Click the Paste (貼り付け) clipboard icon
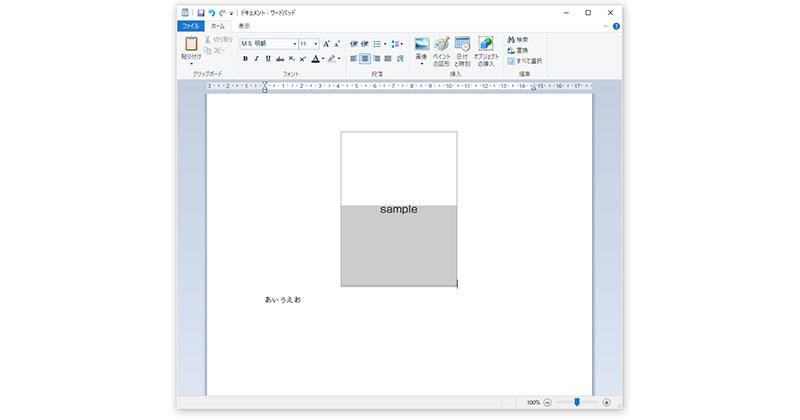The width and height of the screenshot is (800, 420). [190, 44]
